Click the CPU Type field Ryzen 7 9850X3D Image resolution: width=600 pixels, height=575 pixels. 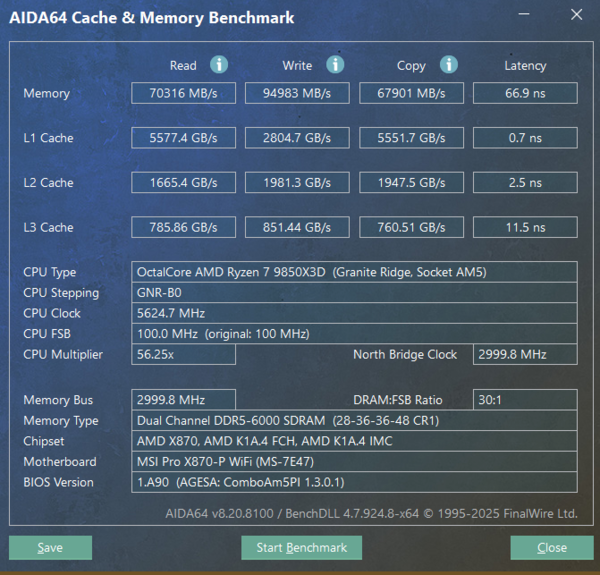354,272
